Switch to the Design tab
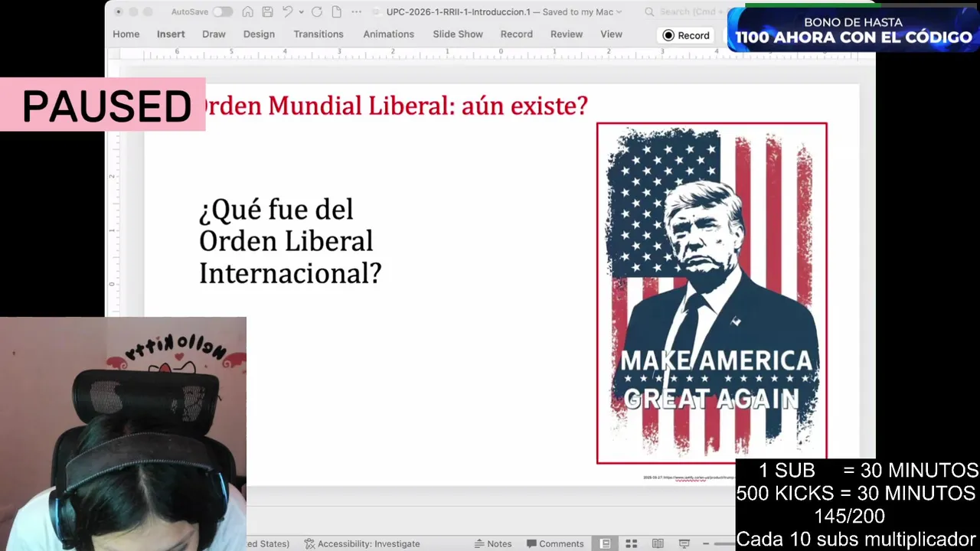Screen dimensions: 980x551 click(259, 34)
